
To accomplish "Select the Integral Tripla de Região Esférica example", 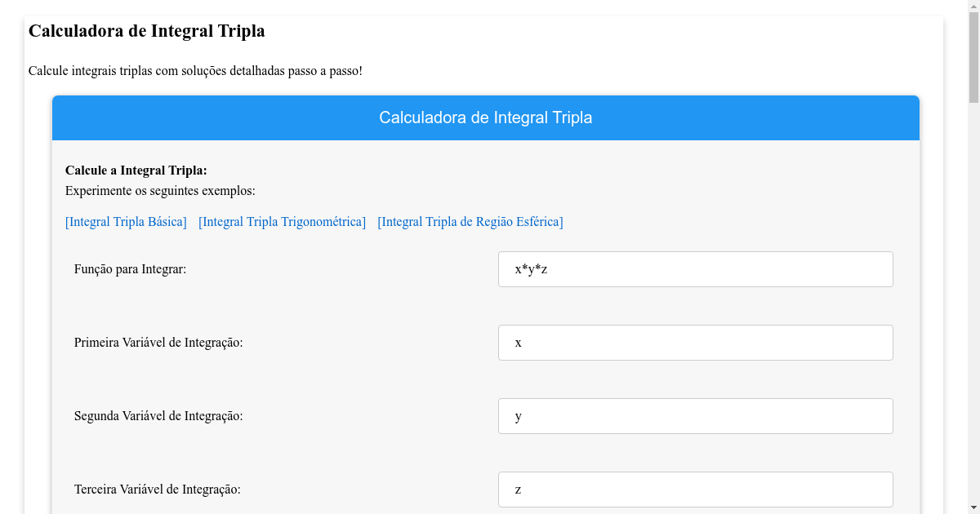I will pyautogui.click(x=470, y=222).
